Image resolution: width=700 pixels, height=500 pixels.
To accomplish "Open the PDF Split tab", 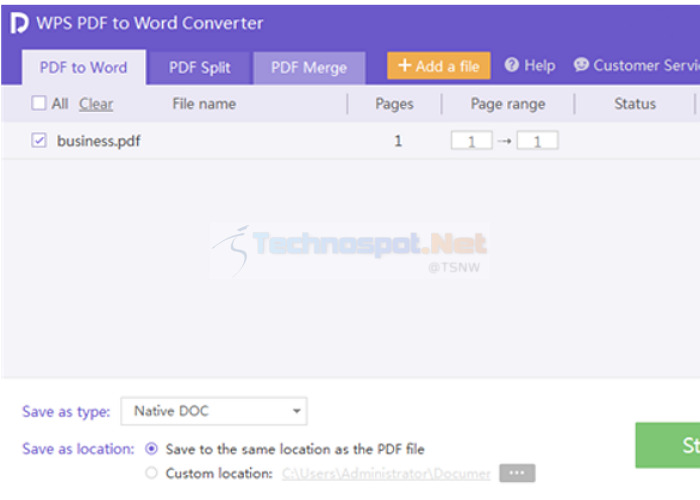I will [x=199, y=68].
